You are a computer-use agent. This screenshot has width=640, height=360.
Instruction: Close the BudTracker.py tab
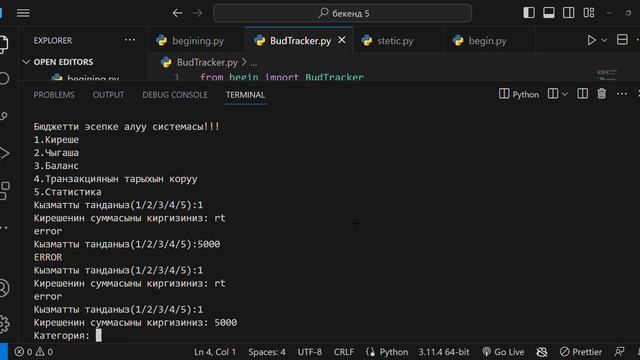pyautogui.click(x=342, y=40)
